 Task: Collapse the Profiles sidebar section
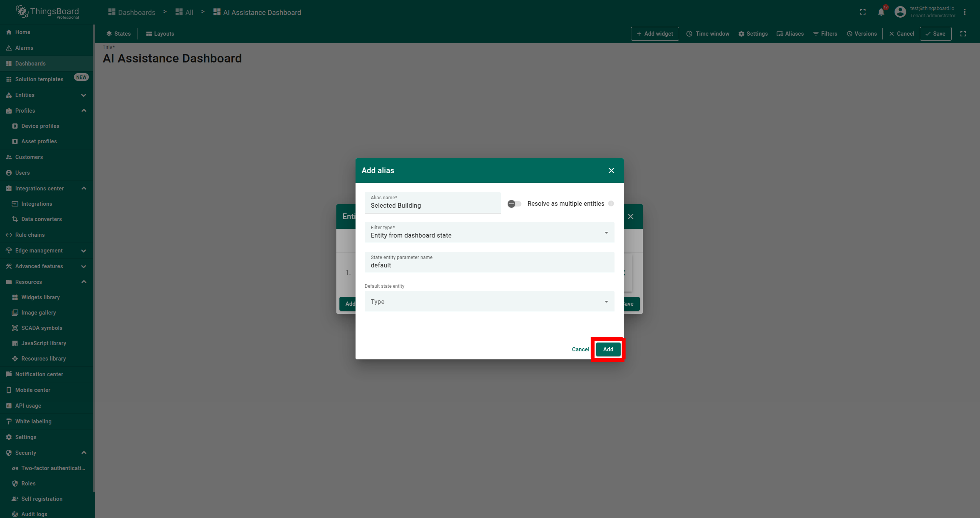point(84,111)
